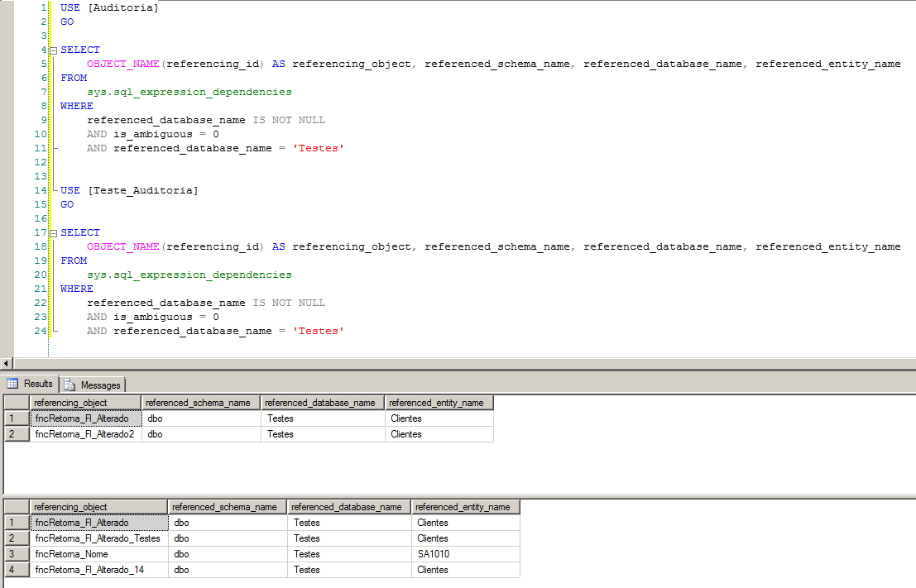The width and height of the screenshot is (916, 588).
Task: Select the SA1010 entity cell
Action: point(465,554)
